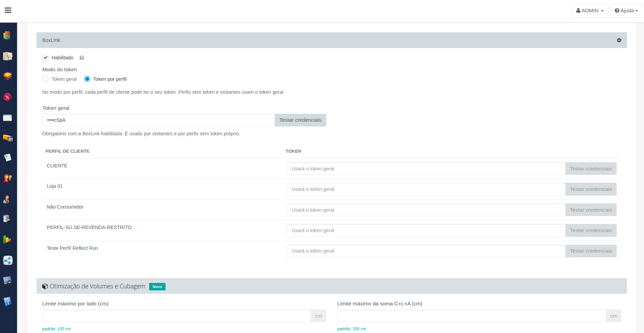This screenshot has width=644, height=333.
Task: Focus the PERFIL-SU.SE-REVENDA-RESTRITO token input
Action: (x=426, y=230)
